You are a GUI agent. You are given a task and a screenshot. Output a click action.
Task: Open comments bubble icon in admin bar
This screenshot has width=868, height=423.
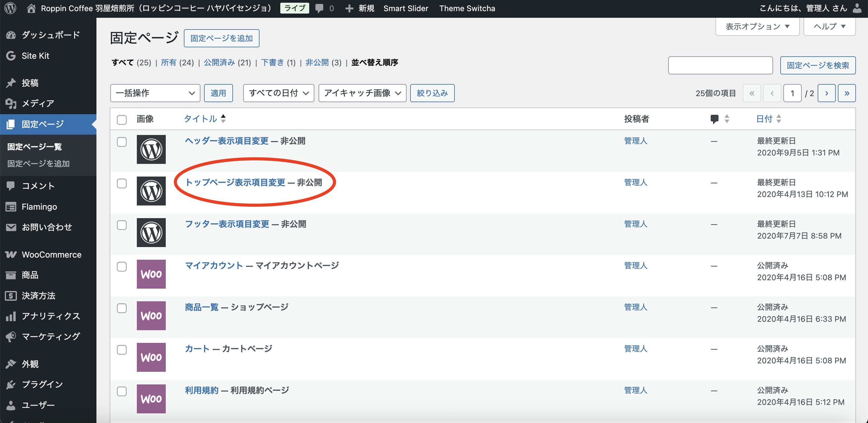pyautogui.click(x=319, y=8)
